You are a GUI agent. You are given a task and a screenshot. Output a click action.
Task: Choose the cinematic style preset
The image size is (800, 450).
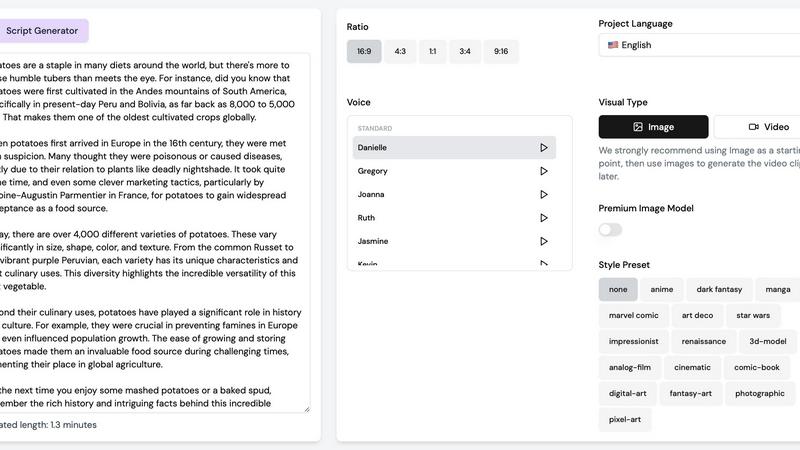(x=692, y=367)
